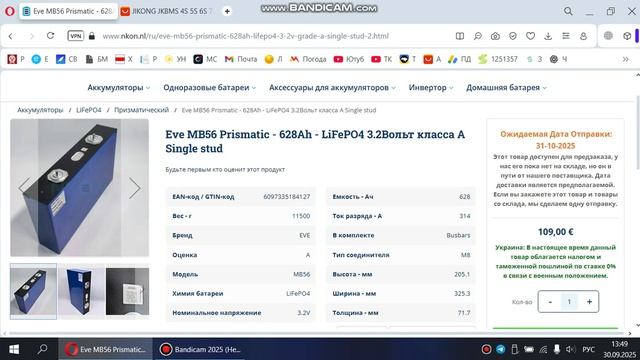Open the Windows Start button
The width and height of the screenshot is (640, 360).
(x=14, y=349)
